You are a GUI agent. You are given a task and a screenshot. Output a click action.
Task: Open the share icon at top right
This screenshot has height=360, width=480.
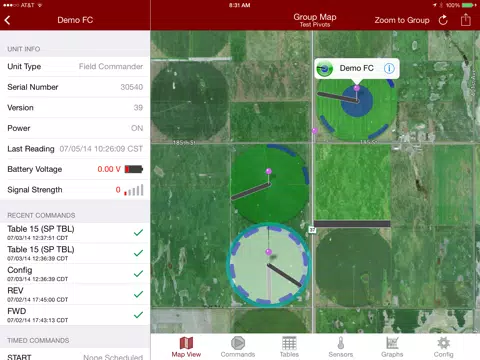pyautogui.click(x=466, y=20)
